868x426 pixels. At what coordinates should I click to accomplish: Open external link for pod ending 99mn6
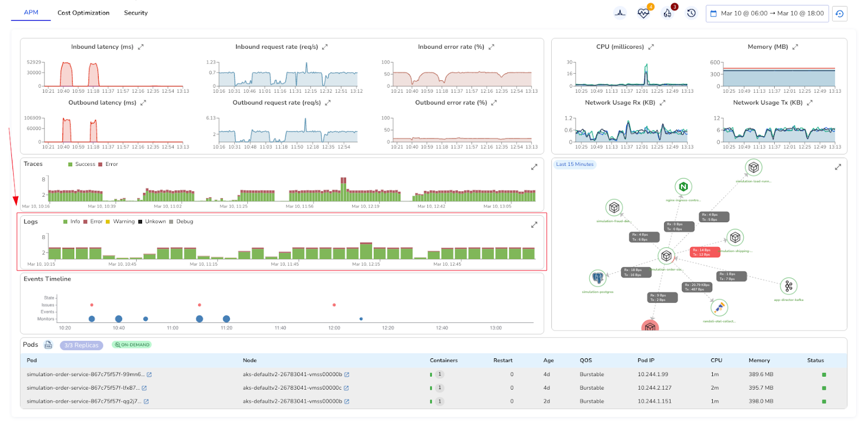coord(149,375)
